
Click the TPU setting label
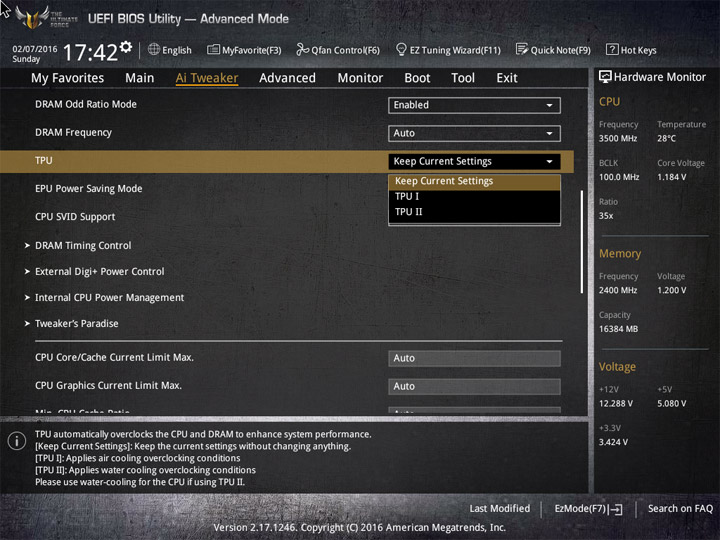[44, 161]
